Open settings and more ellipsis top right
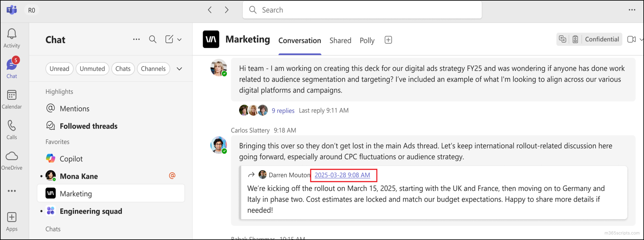This screenshot has height=240, width=644. click(x=632, y=10)
